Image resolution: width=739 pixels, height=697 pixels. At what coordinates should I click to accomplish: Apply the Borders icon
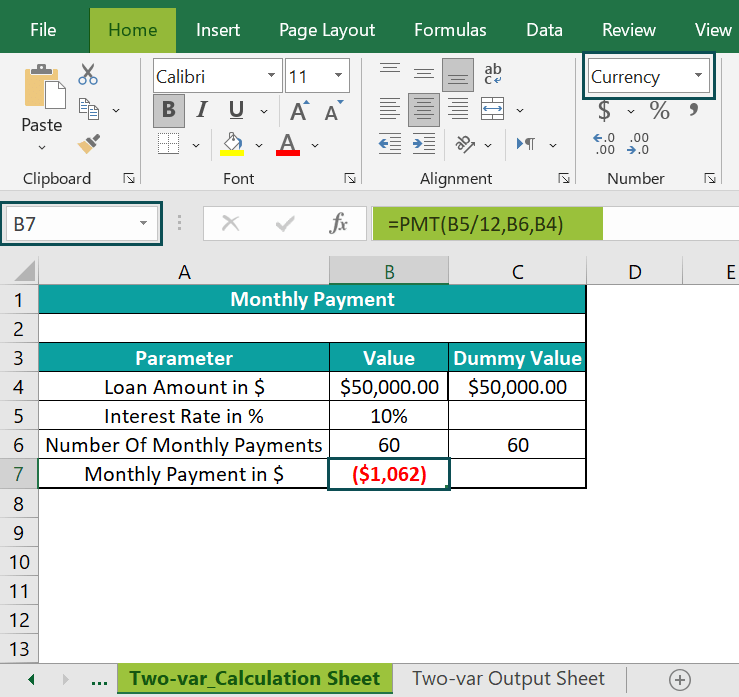pos(168,144)
